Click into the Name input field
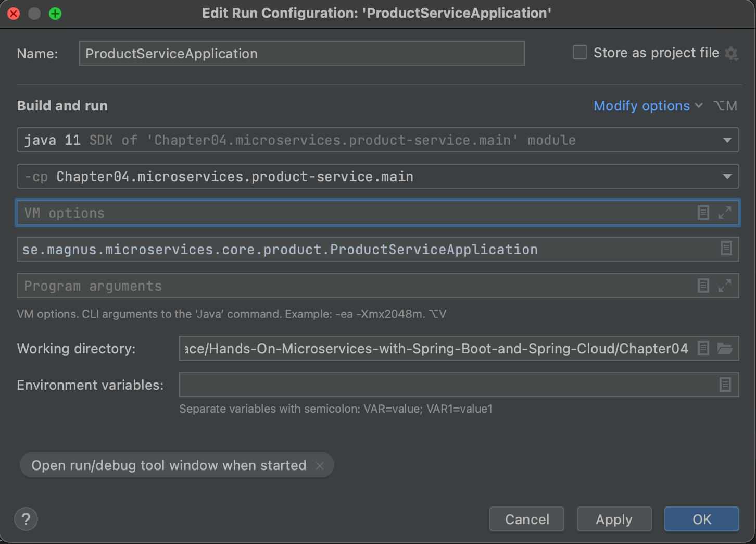756x544 pixels. click(x=301, y=53)
